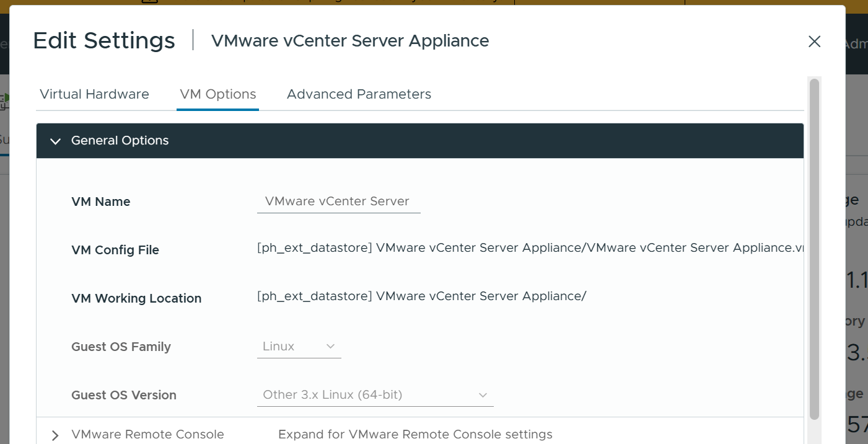Expand VMware Remote Console chevron arrow
The width and height of the screenshot is (868, 444).
pos(55,435)
